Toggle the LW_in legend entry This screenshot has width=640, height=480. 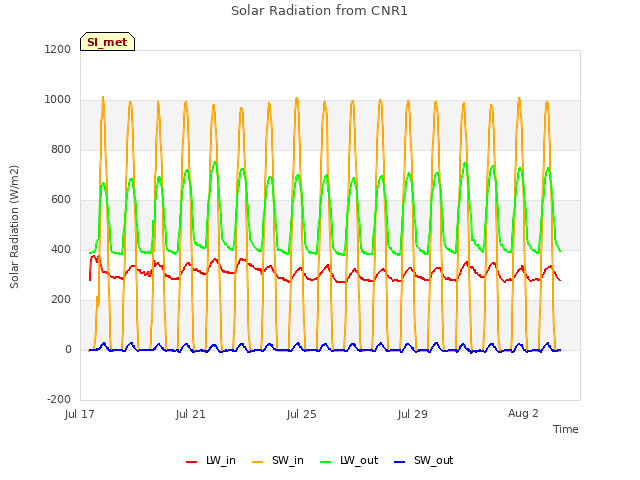pyautogui.click(x=211, y=461)
